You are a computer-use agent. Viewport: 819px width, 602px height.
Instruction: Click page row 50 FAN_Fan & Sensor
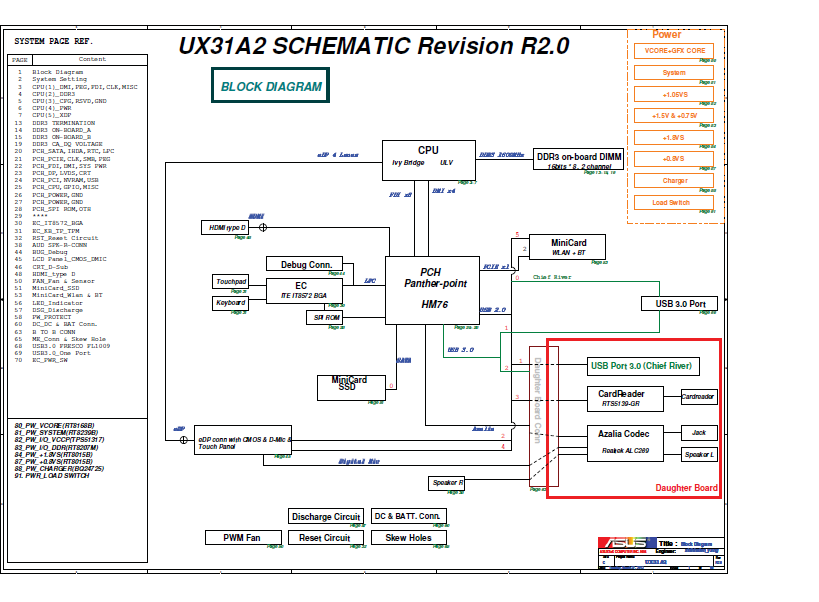click(x=55, y=281)
